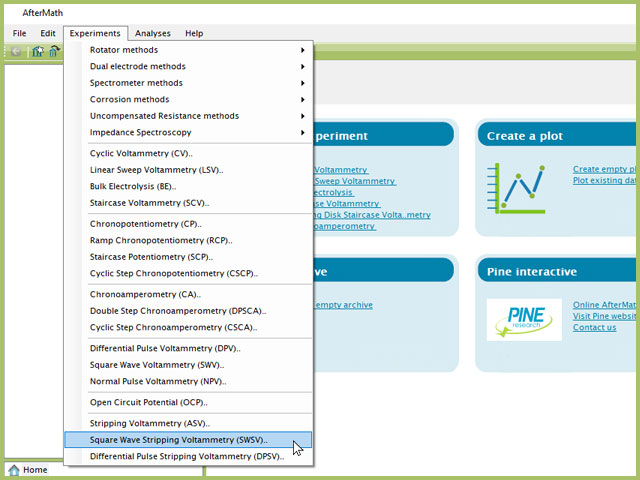The width and height of the screenshot is (640, 480).
Task: Open the Edit menu
Action: pyautogui.click(x=48, y=33)
